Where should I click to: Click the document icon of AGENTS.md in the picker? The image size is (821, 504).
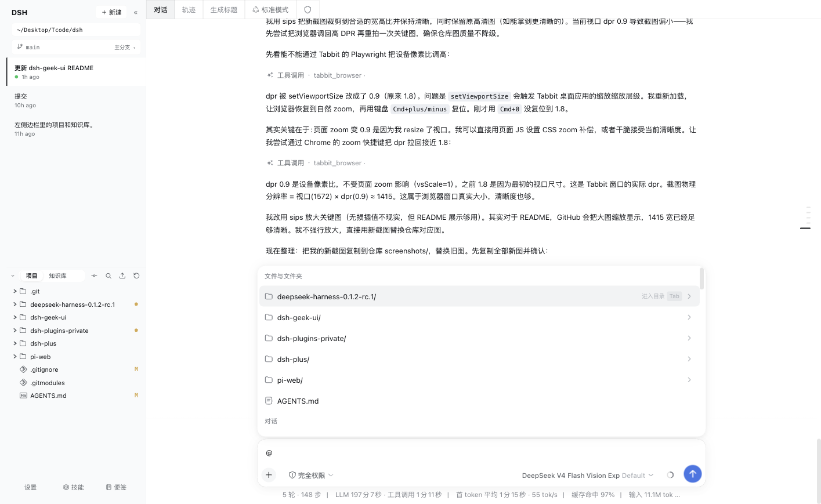click(x=269, y=401)
